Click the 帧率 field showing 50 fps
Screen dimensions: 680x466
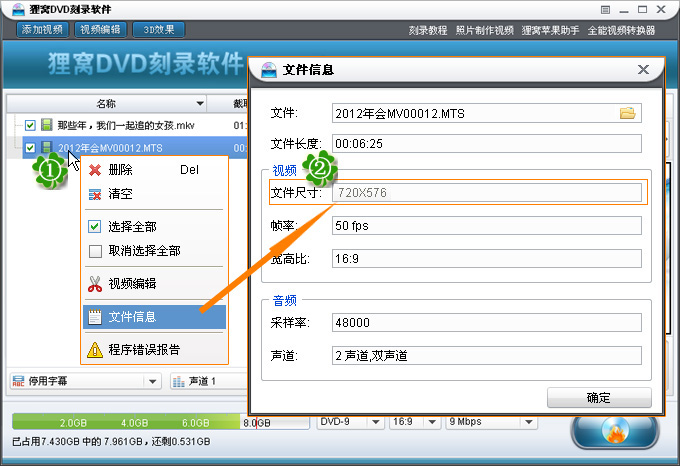point(487,225)
